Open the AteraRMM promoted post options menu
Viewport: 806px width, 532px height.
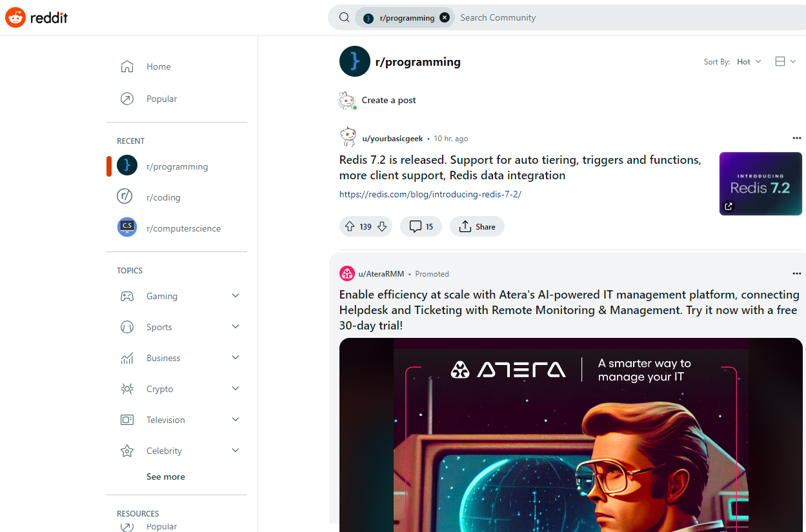(796, 273)
